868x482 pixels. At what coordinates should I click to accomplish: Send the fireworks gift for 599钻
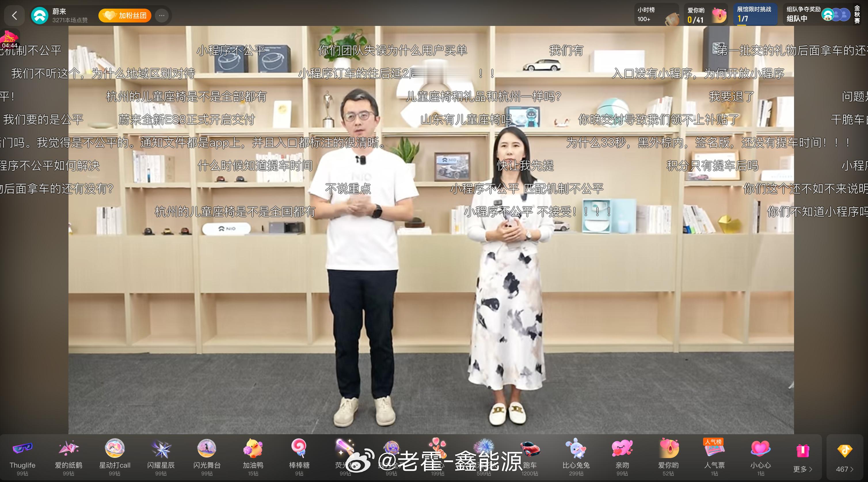(484, 458)
